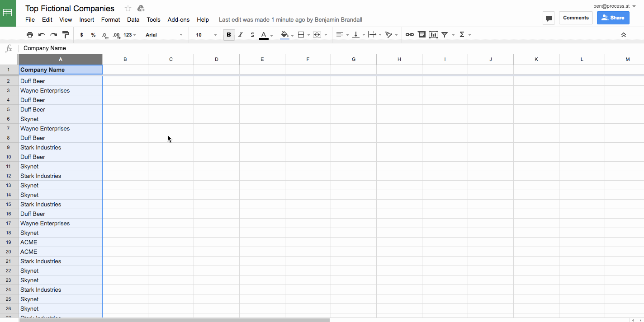Insert a link
Image resolution: width=644 pixels, height=322 pixels.
410,35
